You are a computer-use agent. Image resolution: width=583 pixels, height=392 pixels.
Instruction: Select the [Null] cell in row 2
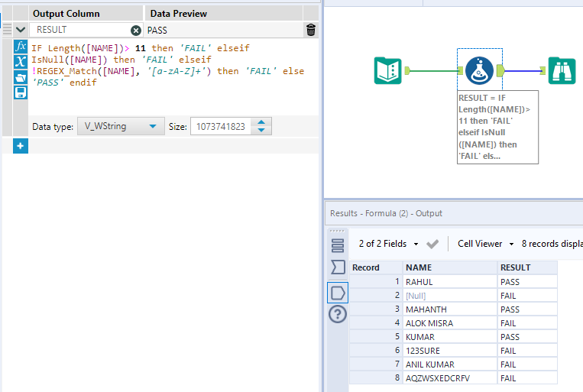click(450, 296)
